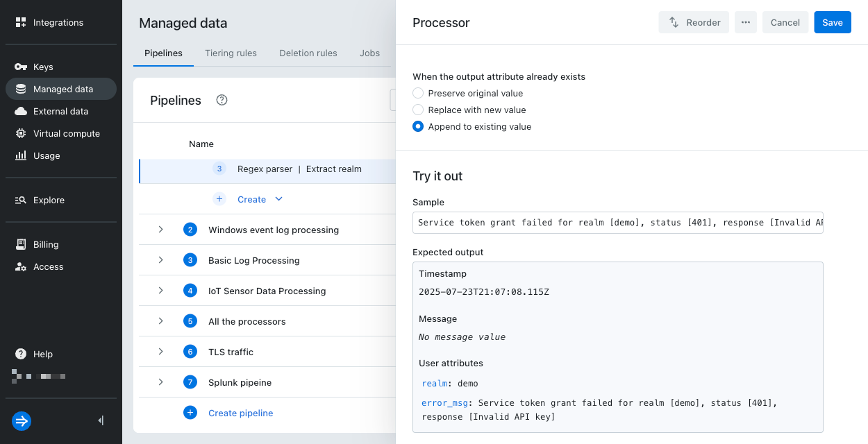868x444 pixels.
Task: Click the realm attribute in expected output
Action: coord(435,384)
